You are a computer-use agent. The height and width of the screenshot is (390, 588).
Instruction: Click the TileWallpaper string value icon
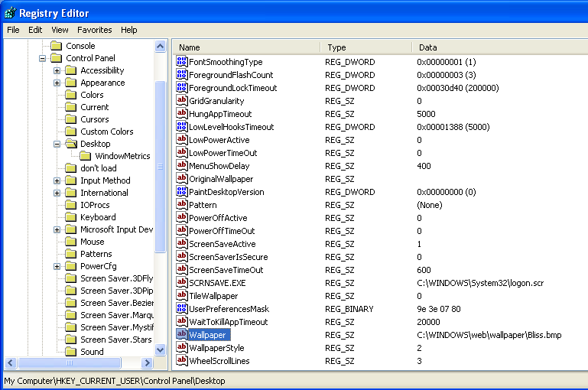pyautogui.click(x=182, y=295)
